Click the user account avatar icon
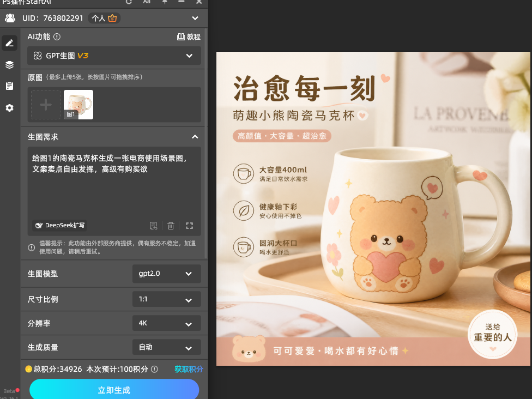532x399 pixels. (10, 18)
